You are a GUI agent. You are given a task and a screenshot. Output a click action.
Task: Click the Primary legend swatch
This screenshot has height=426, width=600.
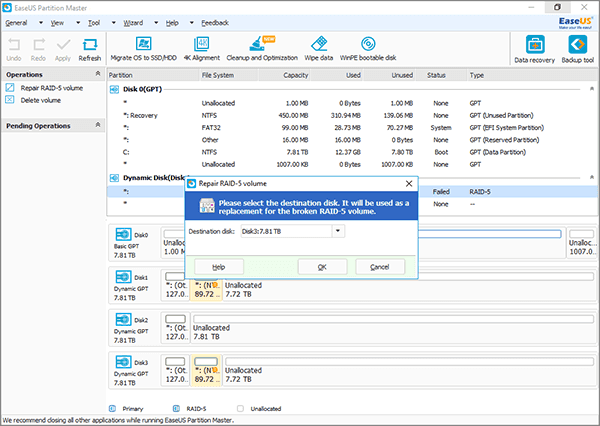(112, 408)
